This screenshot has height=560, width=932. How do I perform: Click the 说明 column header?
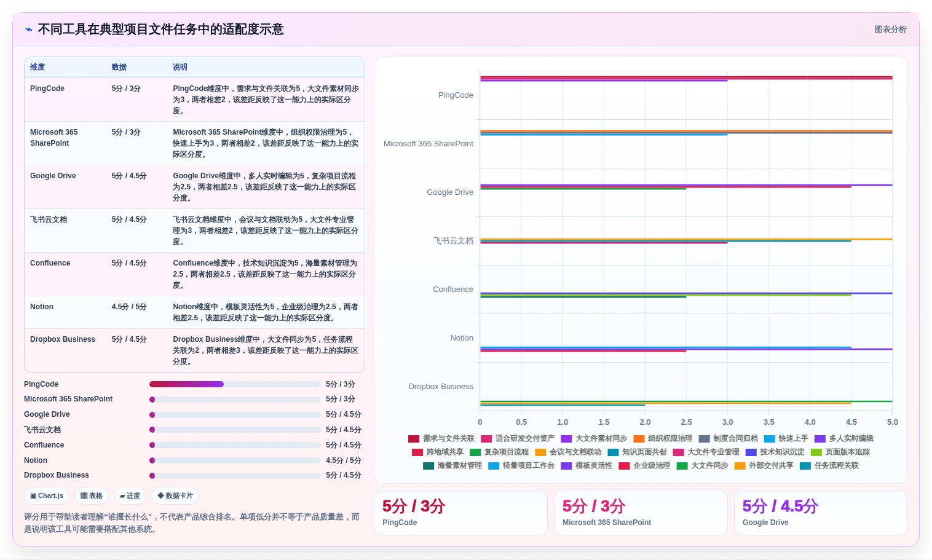pyautogui.click(x=180, y=67)
